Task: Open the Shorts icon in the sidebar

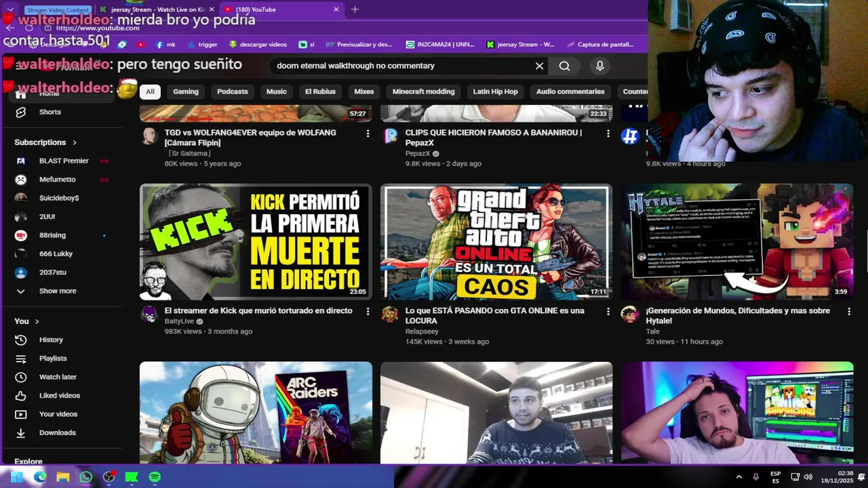Action: pyautogui.click(x=21, y=112)
